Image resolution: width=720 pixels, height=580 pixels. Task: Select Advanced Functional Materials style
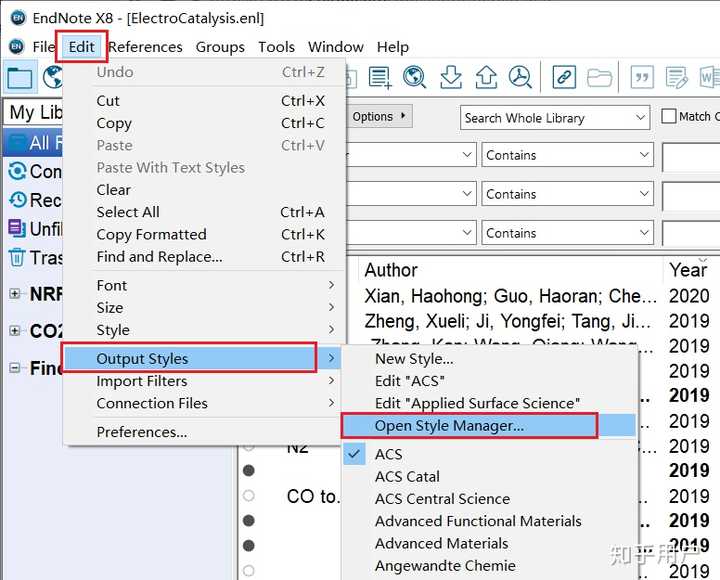click(x=489, y=521)
